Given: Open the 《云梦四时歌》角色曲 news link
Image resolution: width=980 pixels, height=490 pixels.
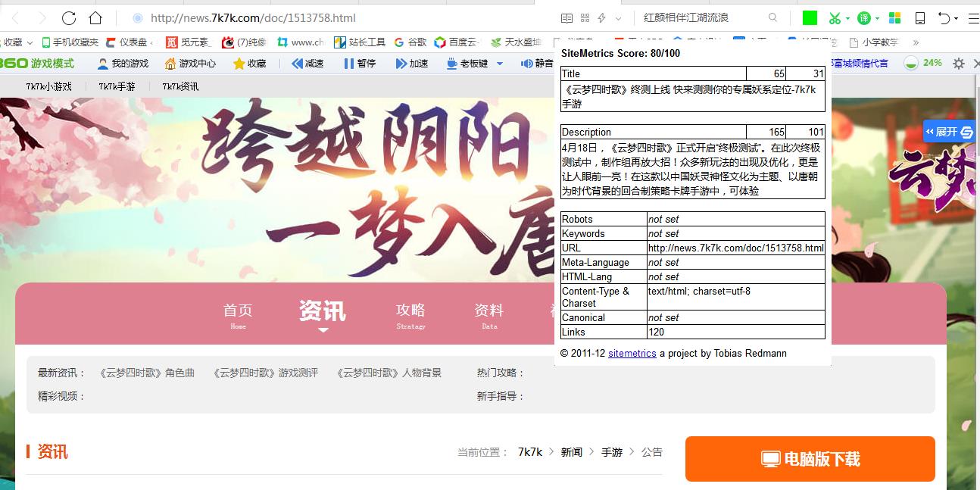Looking at the screenshot, I should pyautogui.click(x=147, y=373).
